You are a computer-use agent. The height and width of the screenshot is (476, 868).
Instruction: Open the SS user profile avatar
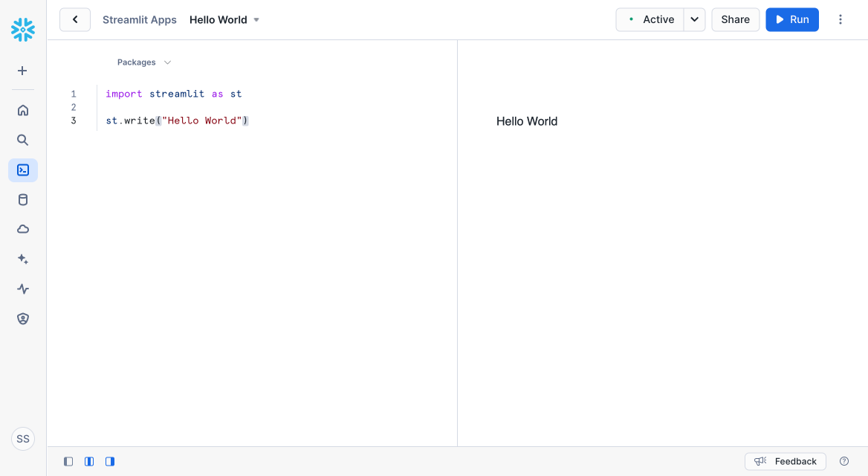tap(22, 439)
